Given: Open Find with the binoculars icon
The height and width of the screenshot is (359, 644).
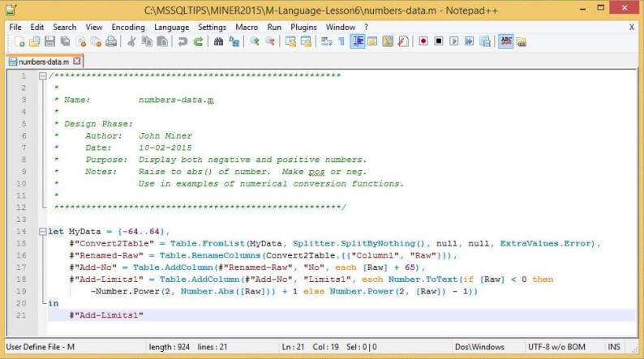Looking at the screenshot, I should [x=218, y=41].
